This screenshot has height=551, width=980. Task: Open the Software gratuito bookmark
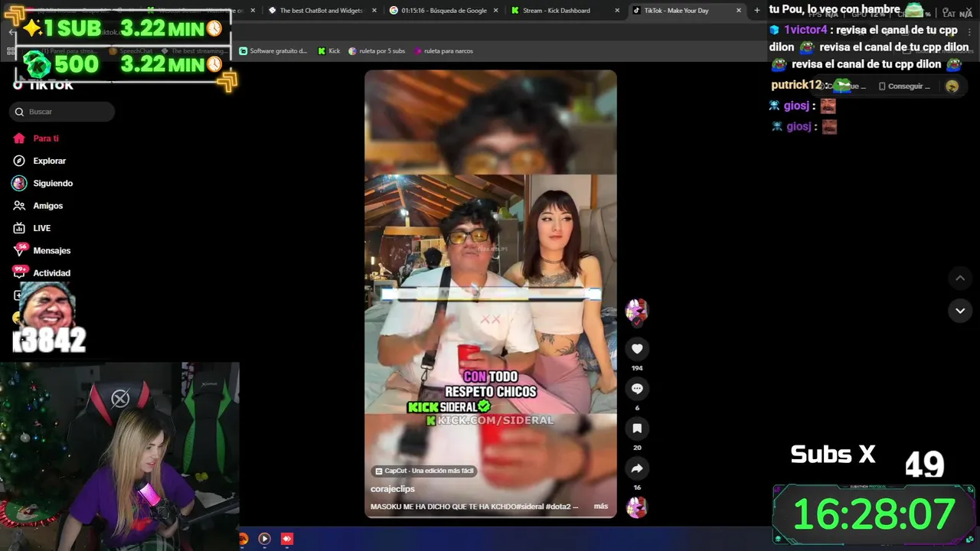pyautogui.click(x=273, y=51)
